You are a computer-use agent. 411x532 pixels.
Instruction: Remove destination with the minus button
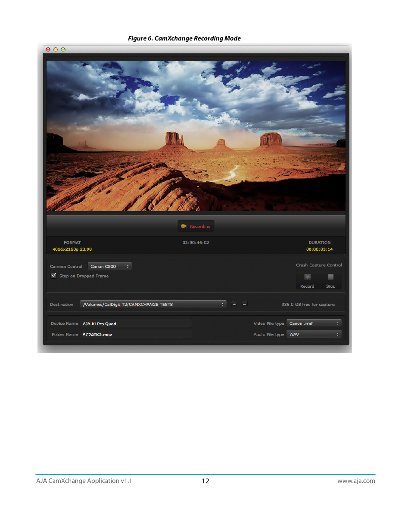(245, 304)
